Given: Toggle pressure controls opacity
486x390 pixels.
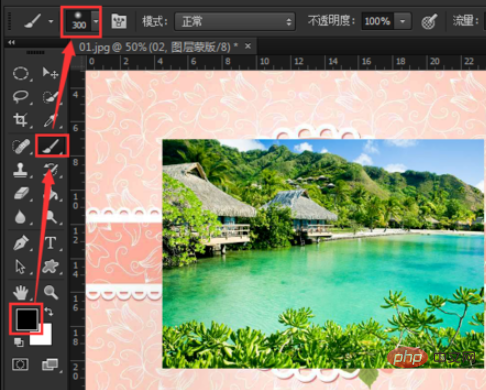Looking at the screenshot, I should coord(429,22).
